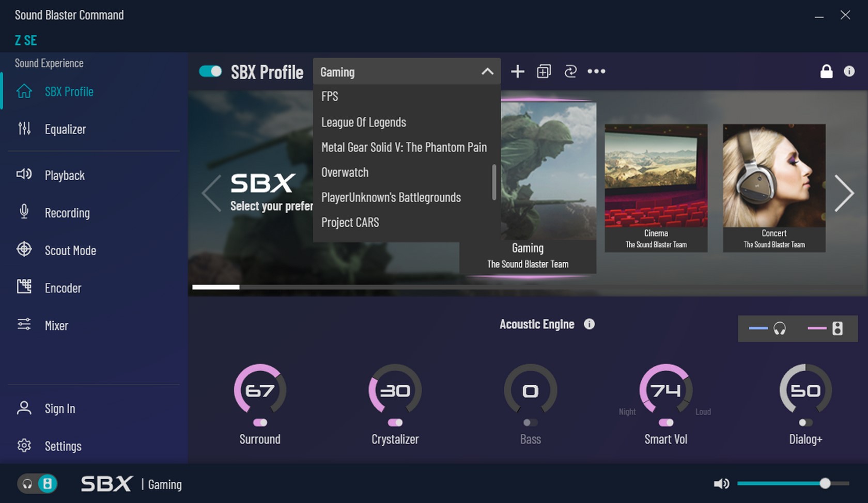The height and width of the screenshot is (503, 868).
Task: Duplicate the current profile
Action: [x=544, y=71]
